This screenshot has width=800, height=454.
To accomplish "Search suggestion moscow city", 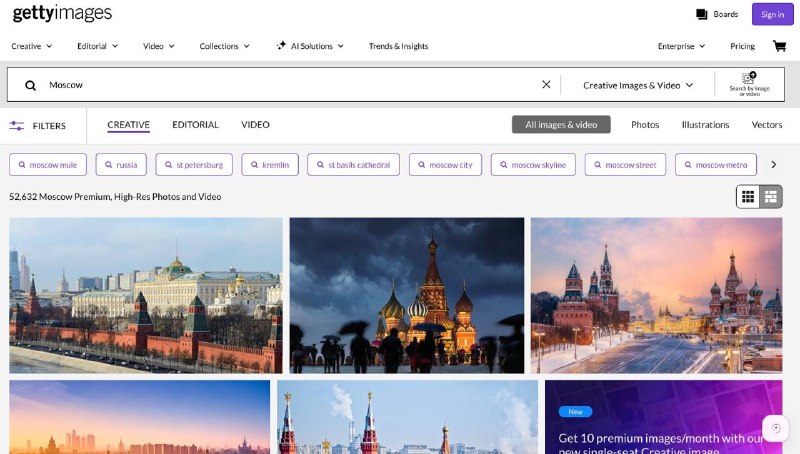I will tap(445, 165).
